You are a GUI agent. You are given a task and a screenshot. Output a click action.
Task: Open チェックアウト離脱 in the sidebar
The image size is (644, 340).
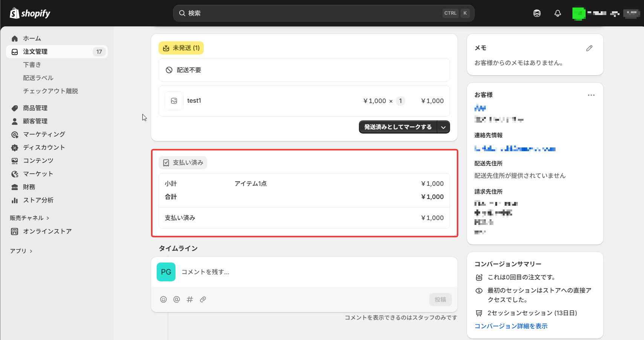[50, 91]
